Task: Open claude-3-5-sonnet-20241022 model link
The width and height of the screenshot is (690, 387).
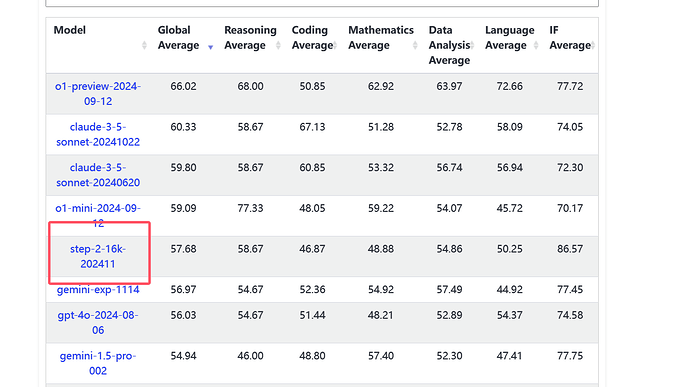Action: tap(98, 134)
